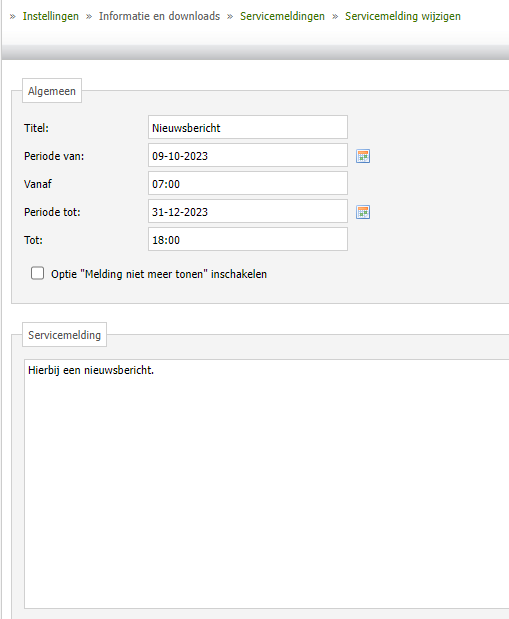Image resolution: width=509 pixels, height=619 pixels.
Task: Click the "Melding niet meer tonen" option label text
Action: point(159,274)
